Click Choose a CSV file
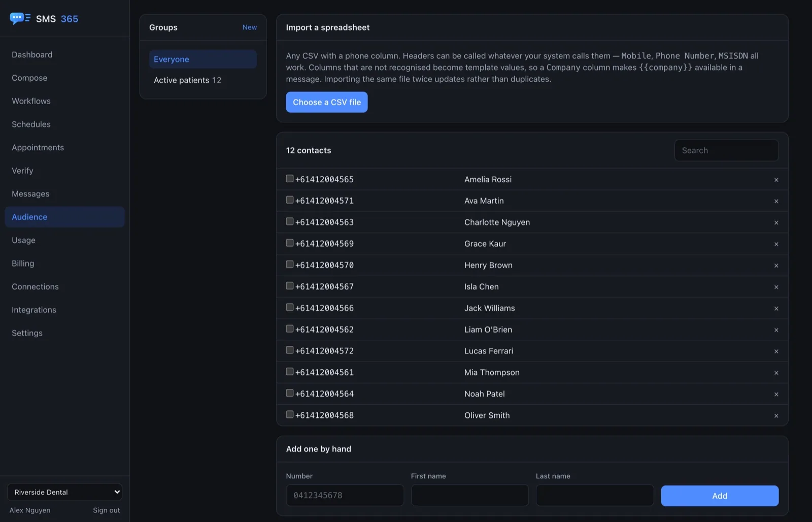Image resolution: width=812 pixels, height=522 pixels. coord(326,102)
